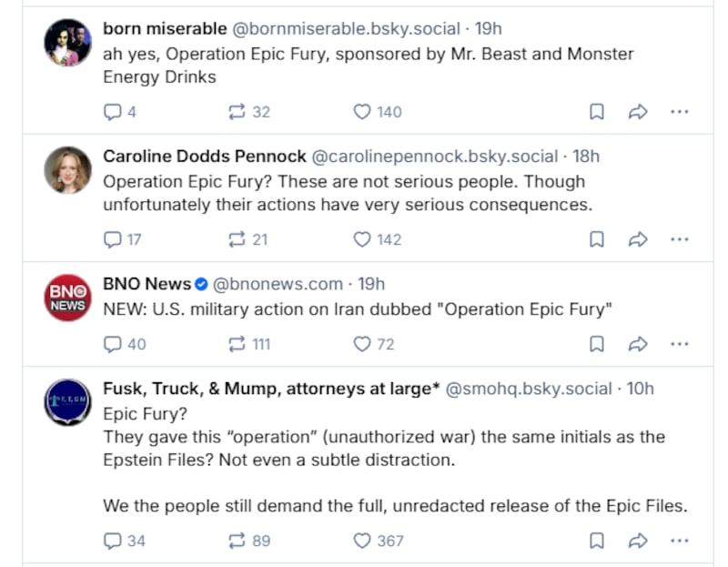Open the 10h timestamp on last post
The height and width of the screenshot is (567, 728).
point(641,389)
